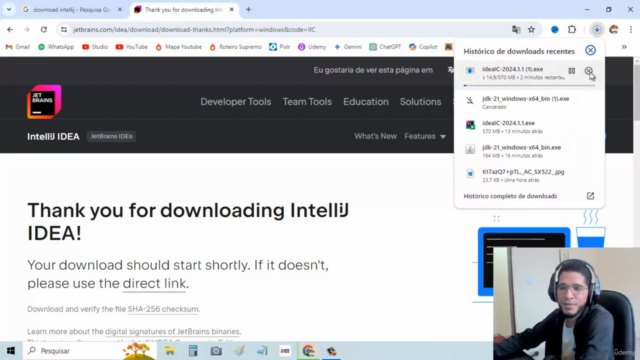Open the 617azQ7+pTL._AC_SX522_.jpg download entry
640x360 pixels.
(x=529, y=176)
